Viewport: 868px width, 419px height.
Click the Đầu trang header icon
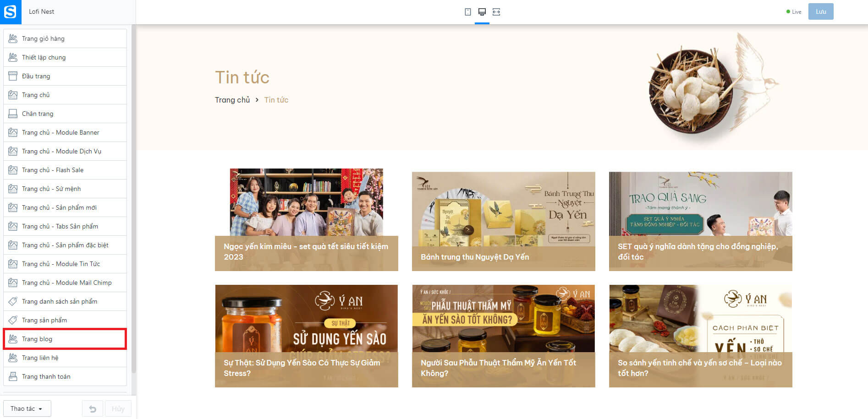click(13, 76)
